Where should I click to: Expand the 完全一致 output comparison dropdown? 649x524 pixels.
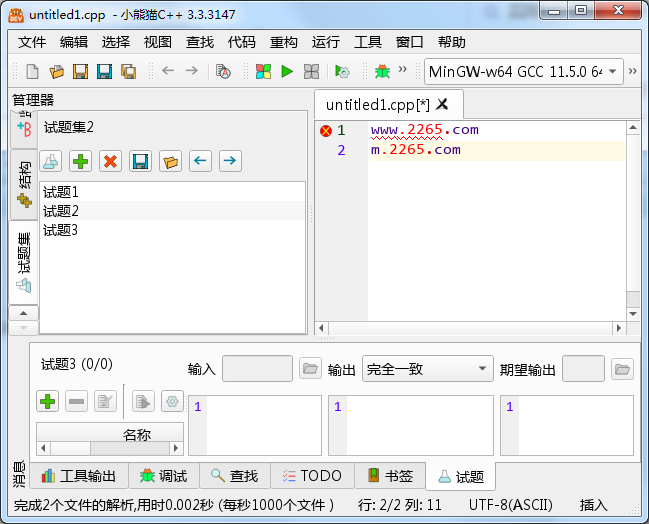click(427, 369)
